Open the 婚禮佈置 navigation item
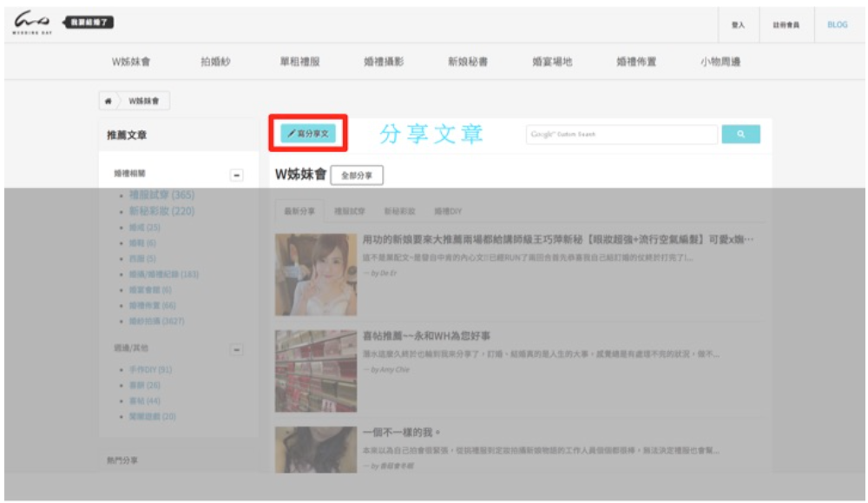This screenshot has width=868, height=503. point(636,62)
